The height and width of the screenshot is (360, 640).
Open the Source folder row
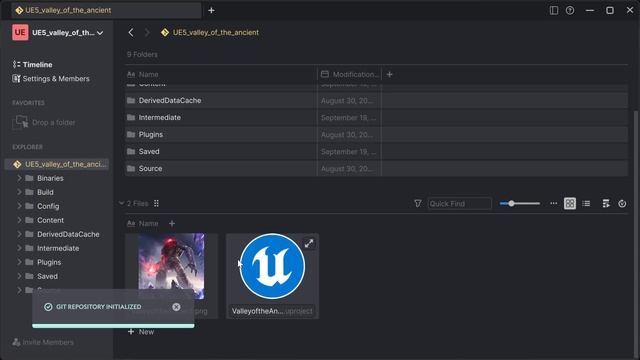click(x=376, y=169)
